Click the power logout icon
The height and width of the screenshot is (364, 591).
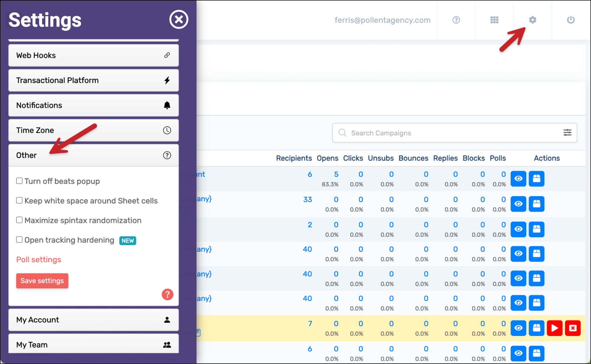(x=571, y=20)
